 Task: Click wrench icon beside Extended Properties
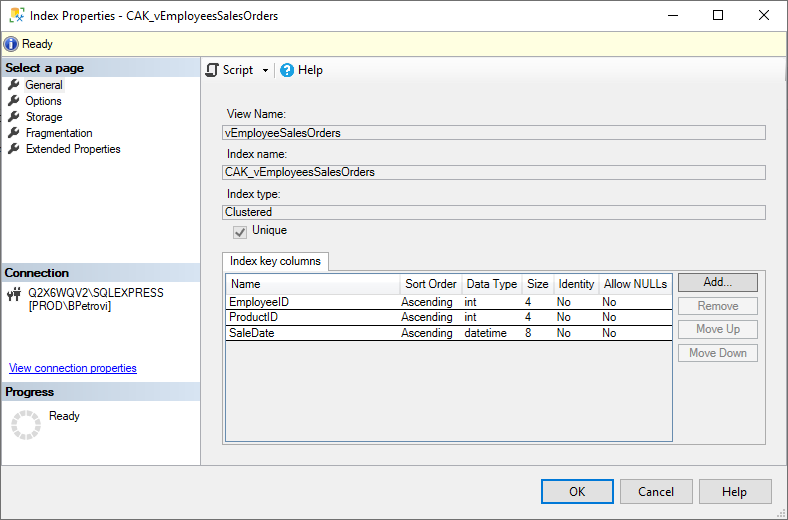pyautogui.click(x=14, y=149)
